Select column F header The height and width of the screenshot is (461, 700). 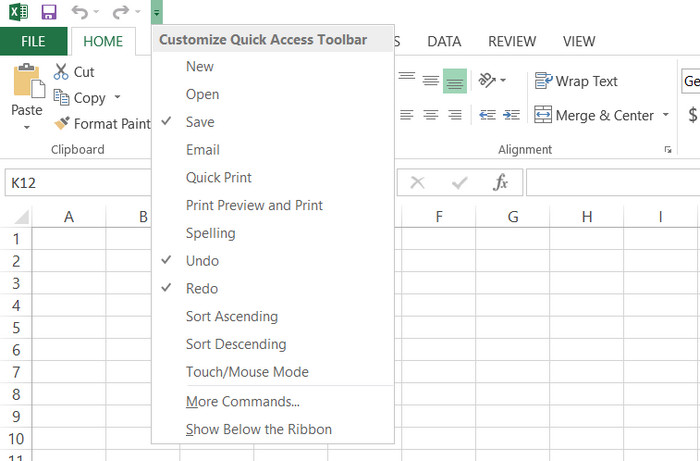[439, 216]
